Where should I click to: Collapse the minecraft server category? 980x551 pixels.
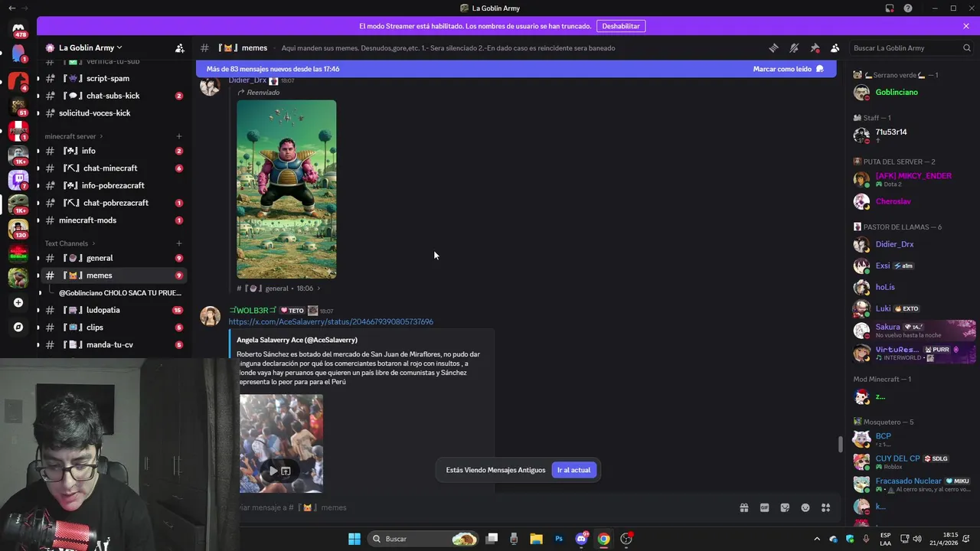[x=73, y=136]
